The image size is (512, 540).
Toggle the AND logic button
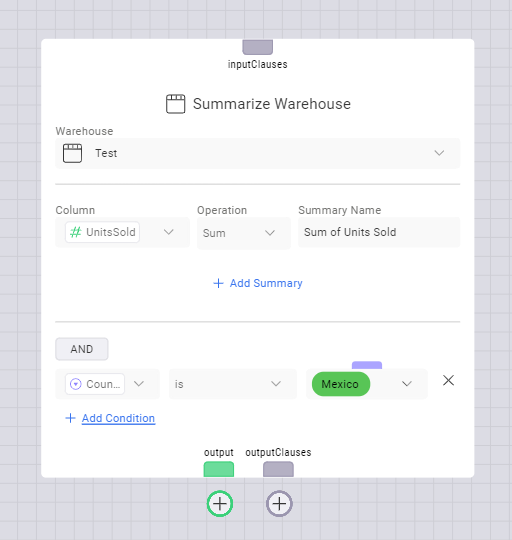pos(82,349)
